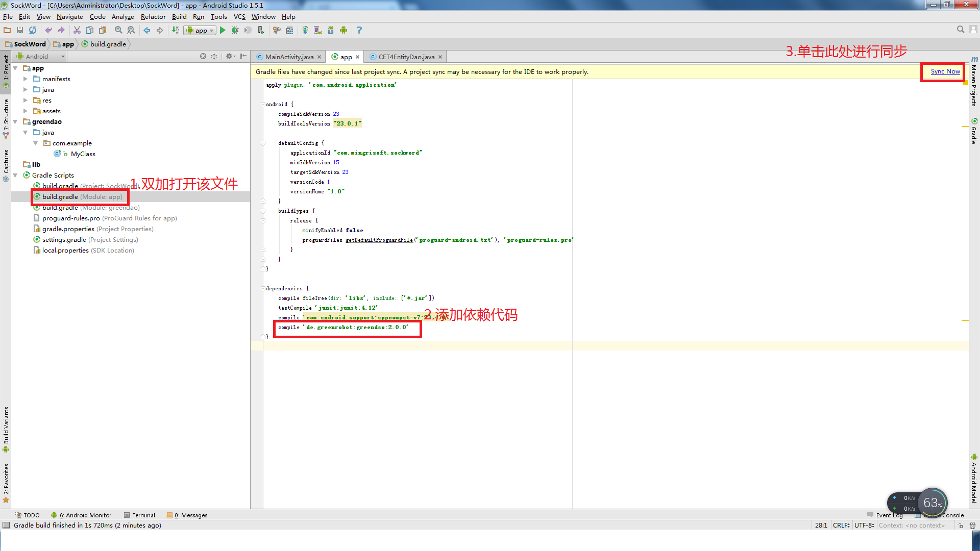Navigate Back with the blue arrow

click(147, 30)
